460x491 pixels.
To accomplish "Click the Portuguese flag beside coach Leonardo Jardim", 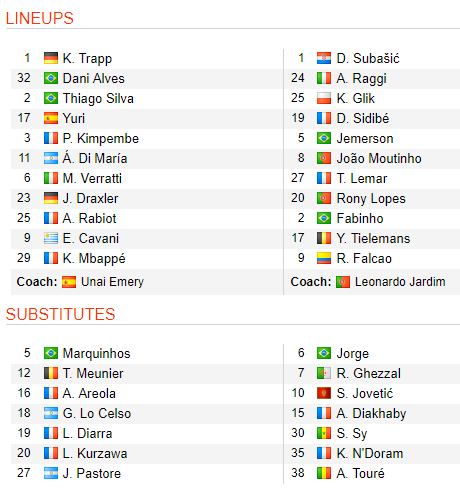I will (x=343, y=282).
